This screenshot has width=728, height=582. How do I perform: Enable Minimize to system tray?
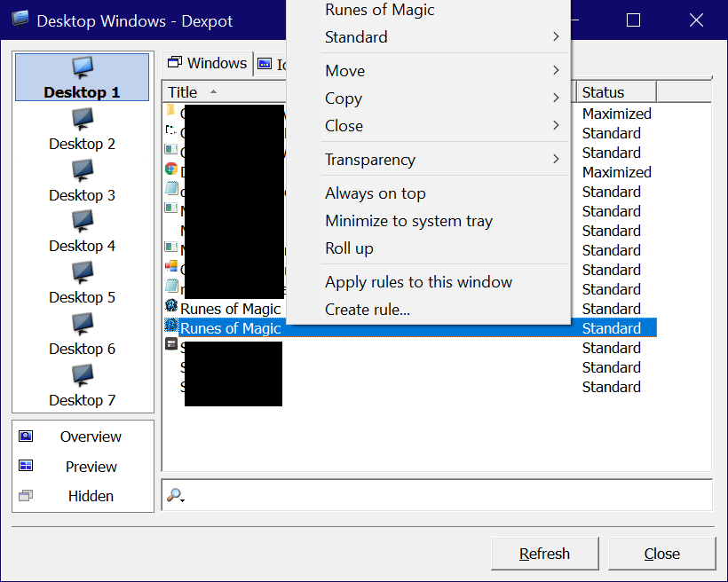pyautogui.click(x=408, y=220)
